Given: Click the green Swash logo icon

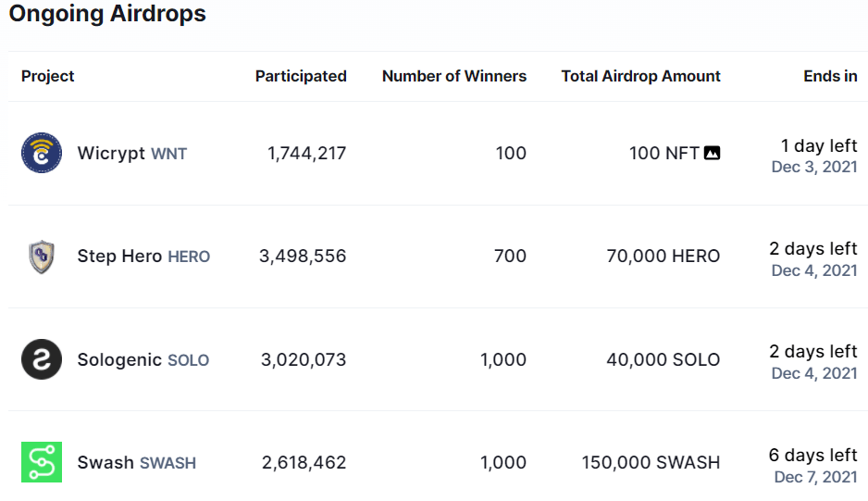Looking at the screenshot, I should click(42, 462).
